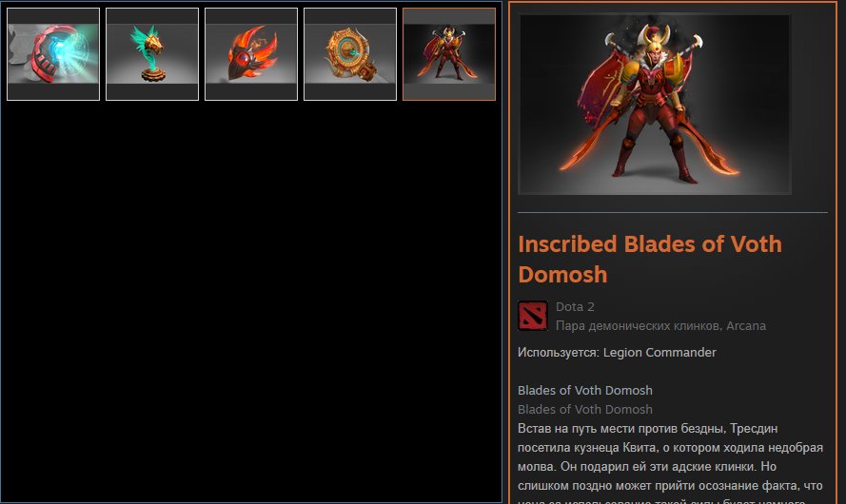Click the Пара демонических клинков type text
Screen dimensions: 846x504
coord(639,325)
